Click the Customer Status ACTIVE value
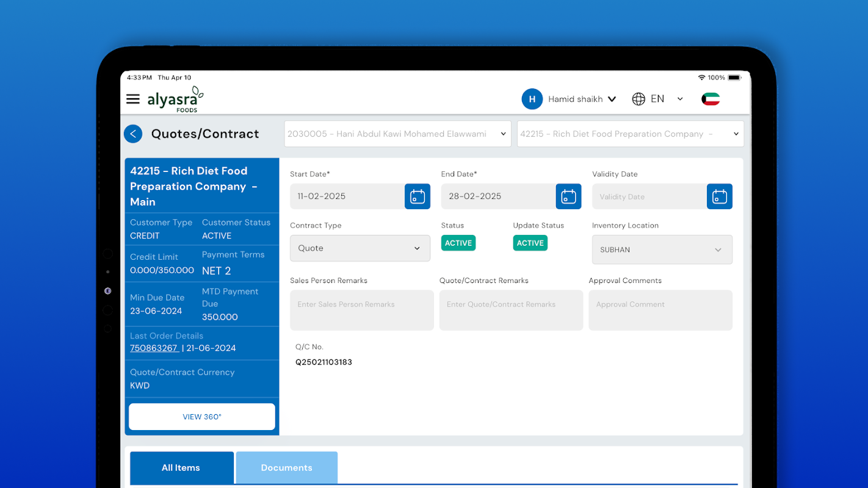Image resolution: width=868 pixels, height=488 pixels. coord(217,236)
